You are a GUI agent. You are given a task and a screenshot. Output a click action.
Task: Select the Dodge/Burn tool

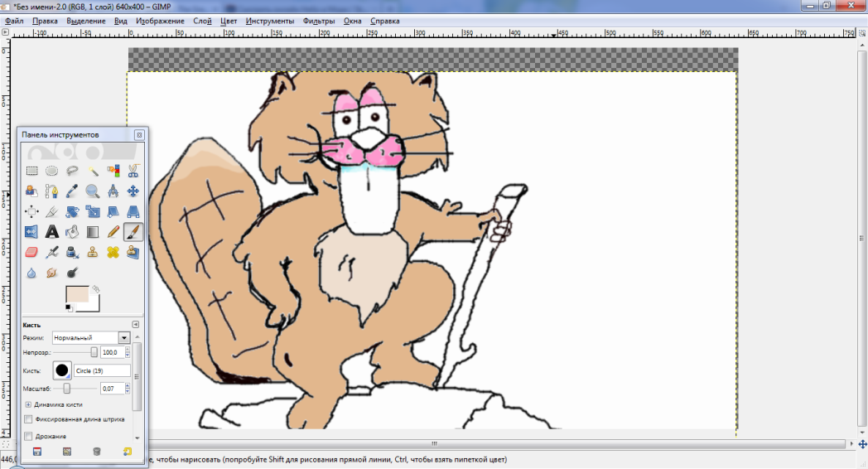click(72, 273)
